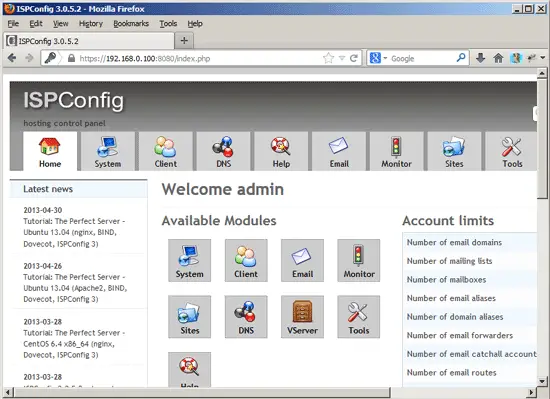Click the search magnifier icon
The image size is (550, 399).
click(461, 58)
